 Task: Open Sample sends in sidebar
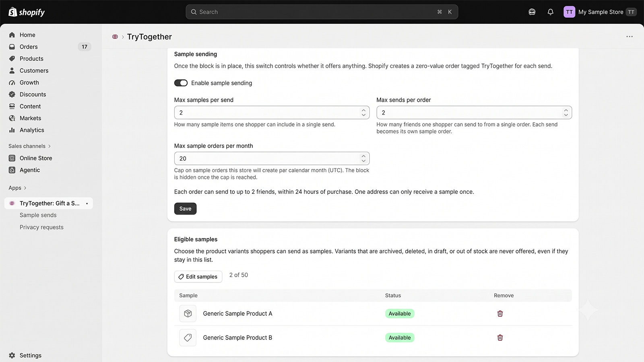point(38,215)
